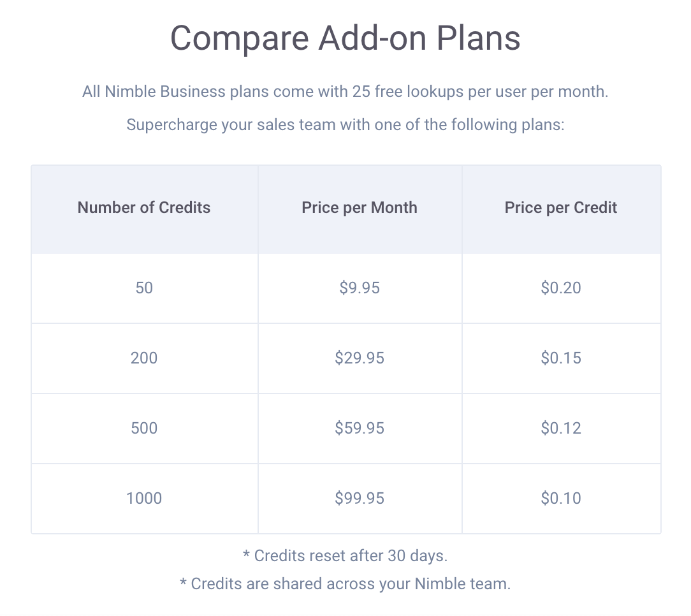Click the "Price per Credit" column header

(561, 208)
